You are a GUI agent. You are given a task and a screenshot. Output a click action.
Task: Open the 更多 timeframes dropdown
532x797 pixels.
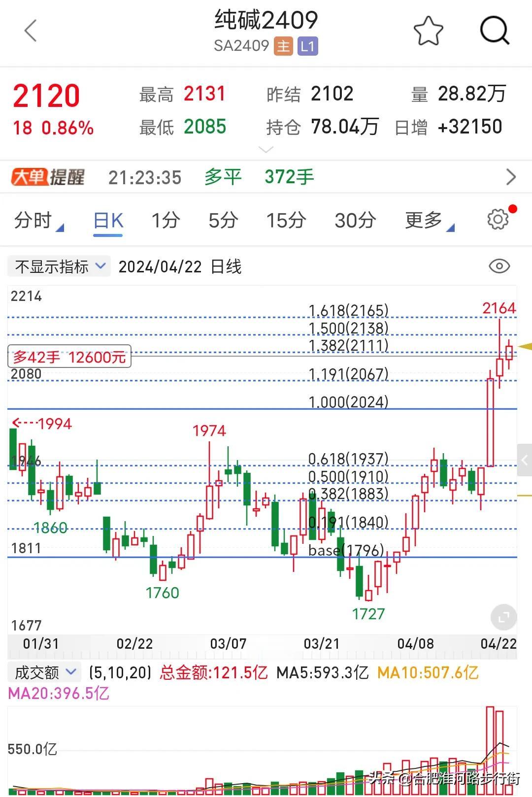point(429,220)
